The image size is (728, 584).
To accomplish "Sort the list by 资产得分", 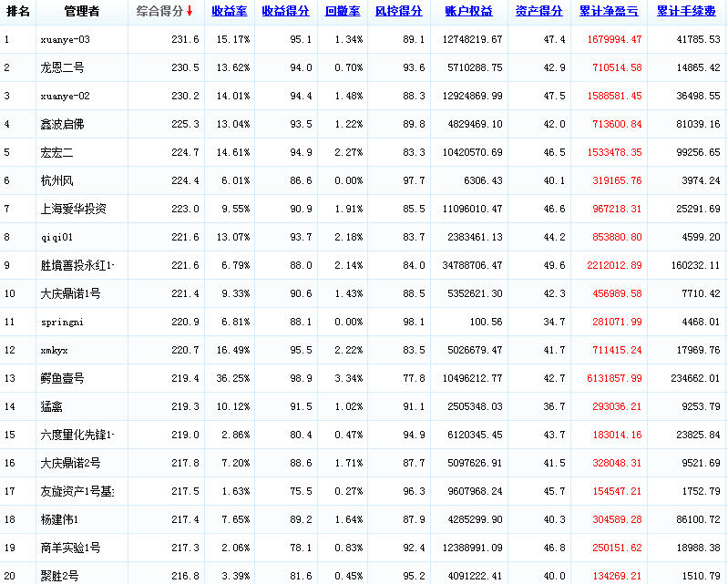I will pyautogui.click(x=538, y=12).
